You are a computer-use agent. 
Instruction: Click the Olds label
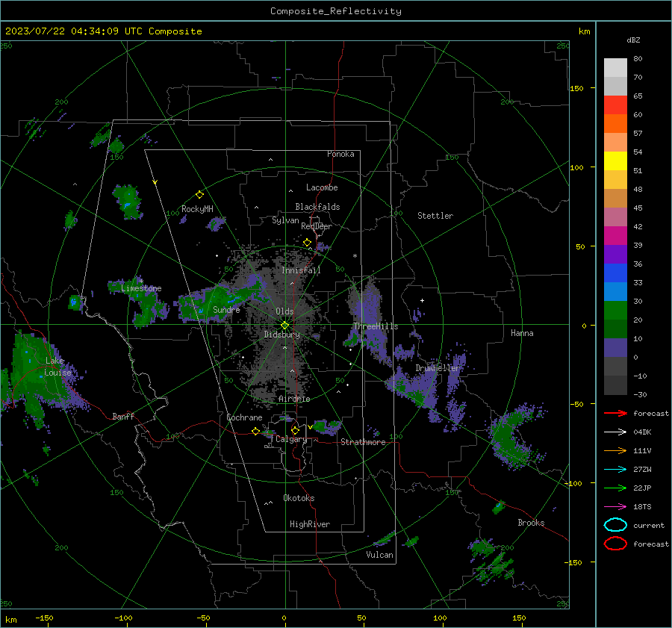coord(284,311)
